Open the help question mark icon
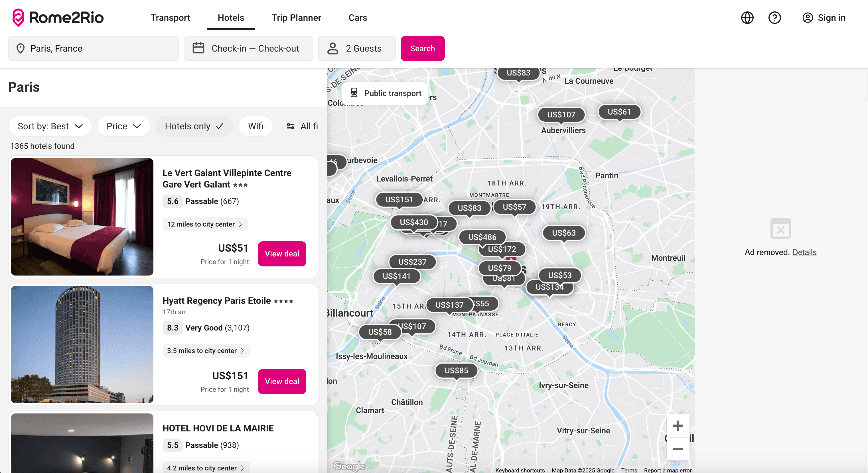This screenshot has width=868, height=473. coord(774,17)
